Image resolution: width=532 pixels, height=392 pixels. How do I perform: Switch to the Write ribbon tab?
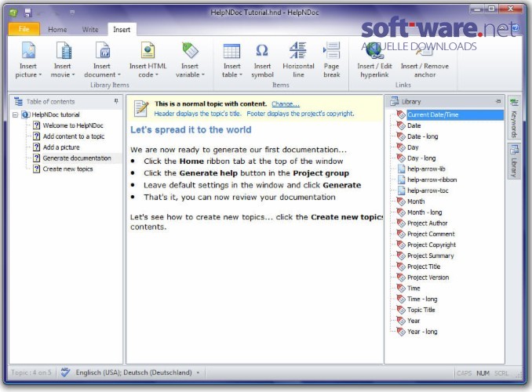(x=90, y=30)
